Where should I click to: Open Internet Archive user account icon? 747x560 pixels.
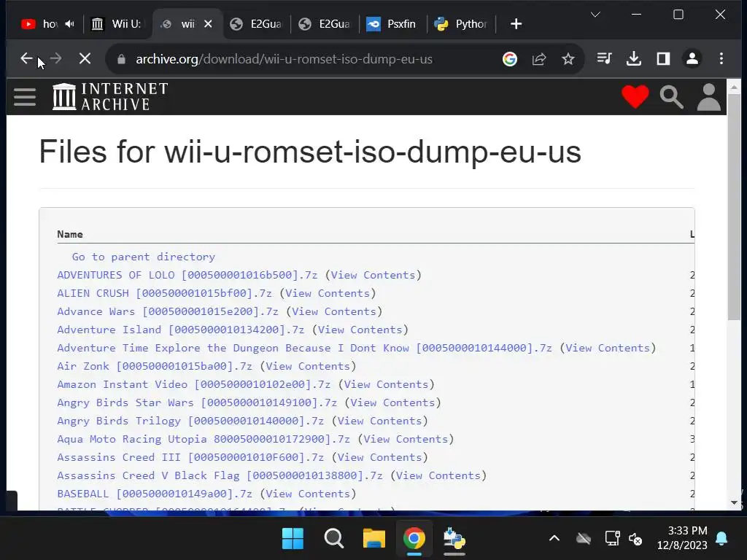pos(709,97)
